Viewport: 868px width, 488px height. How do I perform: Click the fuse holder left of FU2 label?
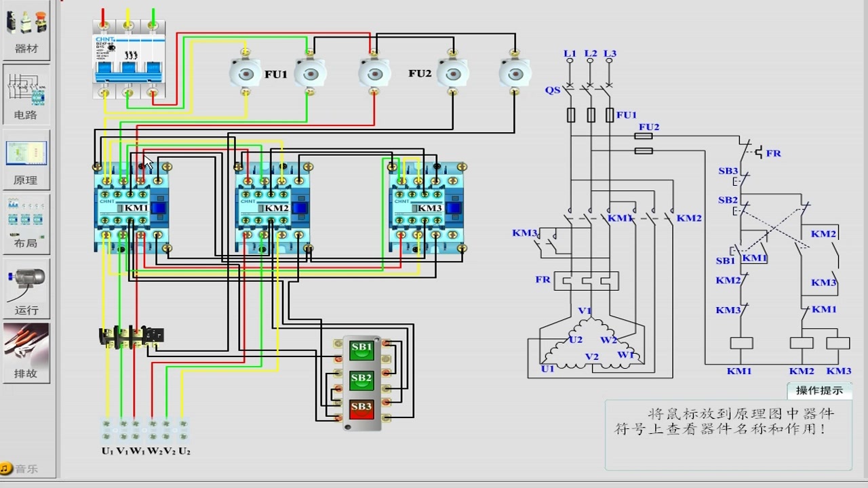pos(374,72)
